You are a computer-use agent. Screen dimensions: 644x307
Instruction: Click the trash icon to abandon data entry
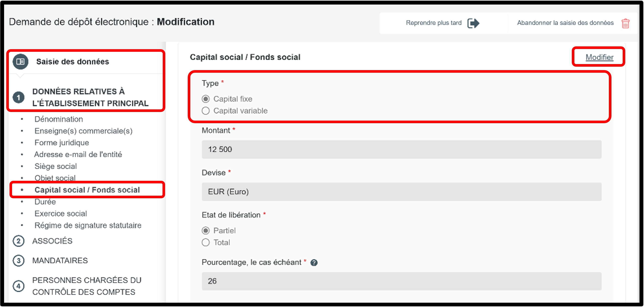[x=625, y=23]
